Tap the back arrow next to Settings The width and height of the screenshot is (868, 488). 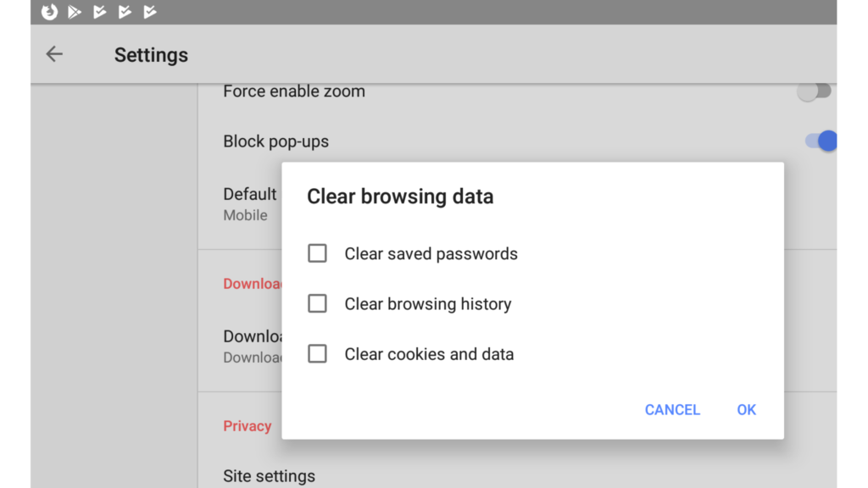click(x=53, y=53)
